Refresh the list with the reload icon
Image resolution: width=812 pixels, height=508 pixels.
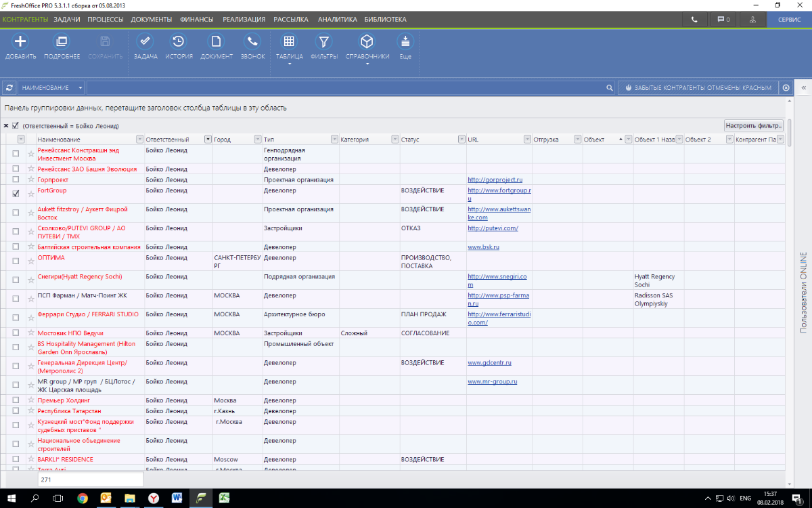tap(9, 87)
